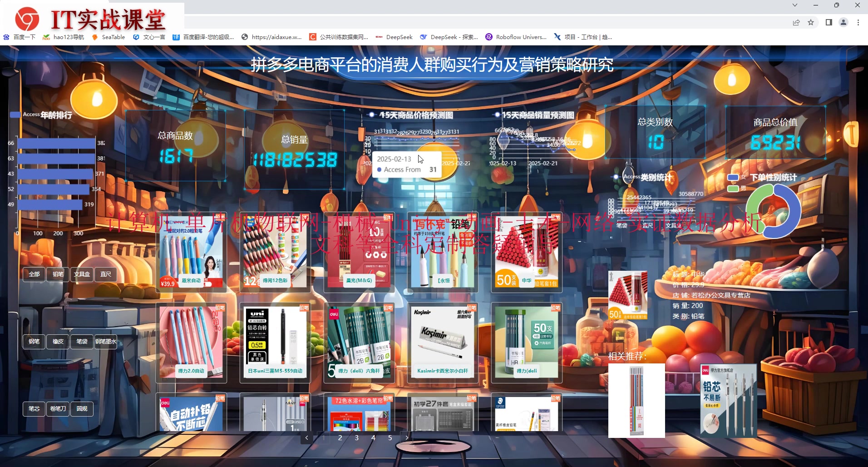Screen dimensions: 868x467
Task: Open the 自动补铅不断芯 product card
Action: pyautogui.click(x=191, y=412)
